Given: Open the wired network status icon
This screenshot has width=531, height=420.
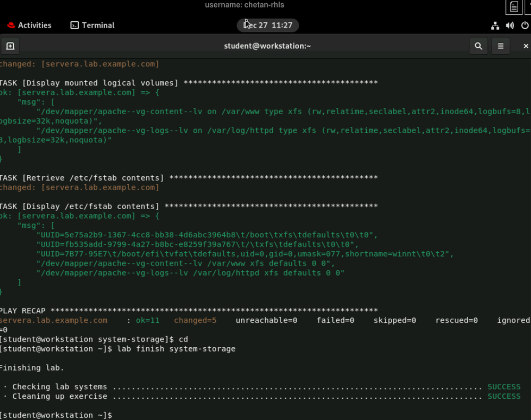Looking at the screenshot, I should click(495, 25).
